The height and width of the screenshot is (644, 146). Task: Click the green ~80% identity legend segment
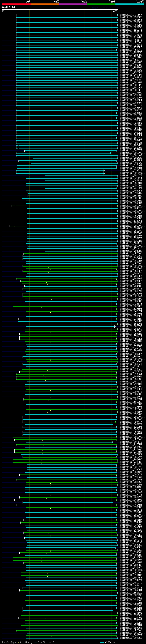(x=101, y=4)
